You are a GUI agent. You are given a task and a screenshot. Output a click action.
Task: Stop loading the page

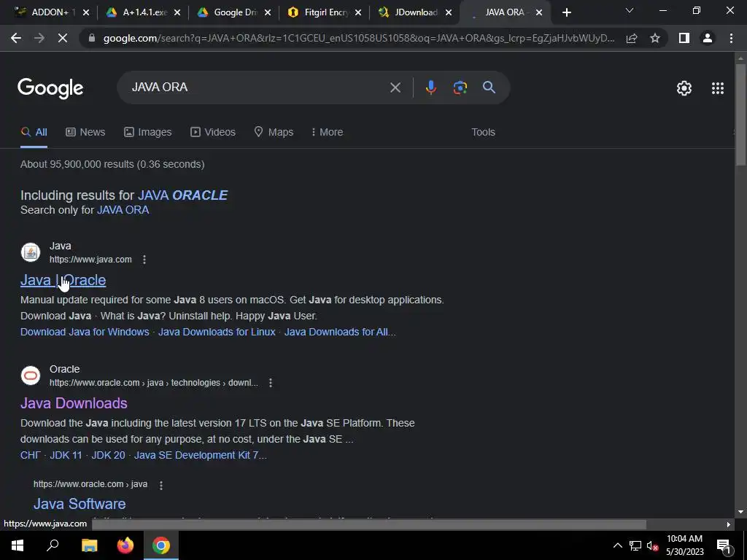[x=63, y=38]
